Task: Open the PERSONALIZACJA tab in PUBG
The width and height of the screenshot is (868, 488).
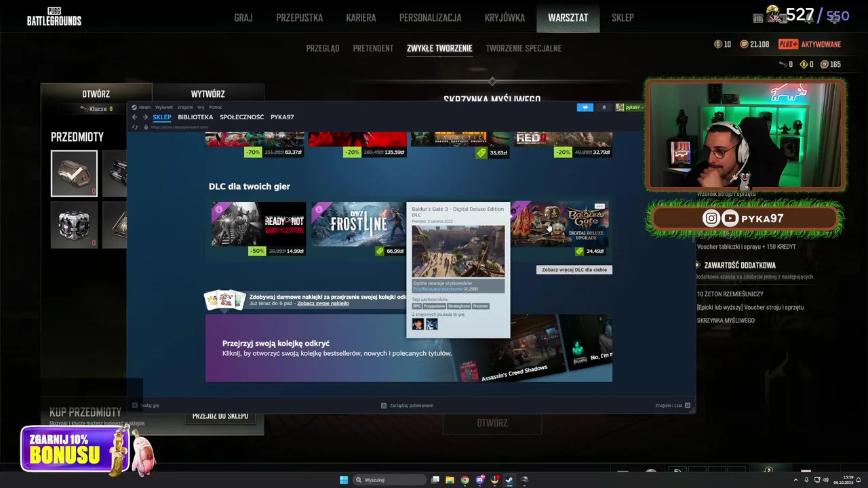Action: [430, 18]
